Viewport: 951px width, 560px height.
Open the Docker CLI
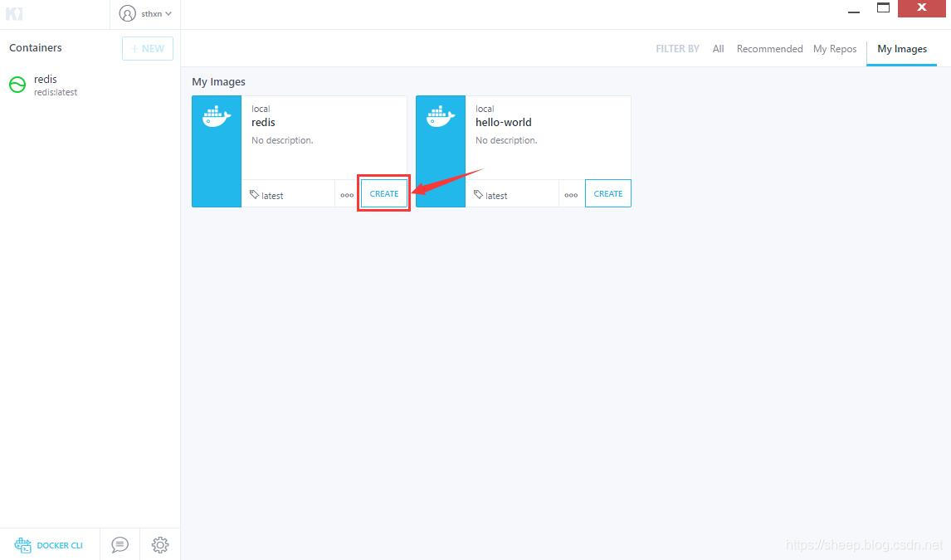[x=49, y=545]
